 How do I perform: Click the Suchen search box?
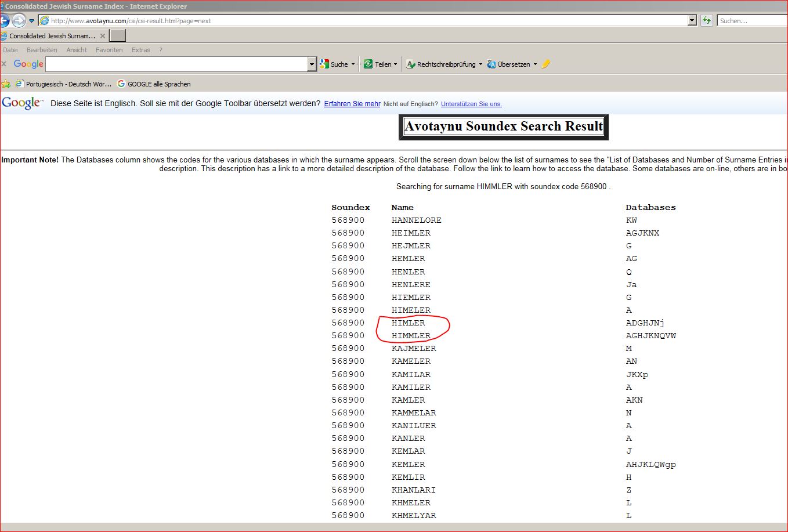[x=752, y=20]
